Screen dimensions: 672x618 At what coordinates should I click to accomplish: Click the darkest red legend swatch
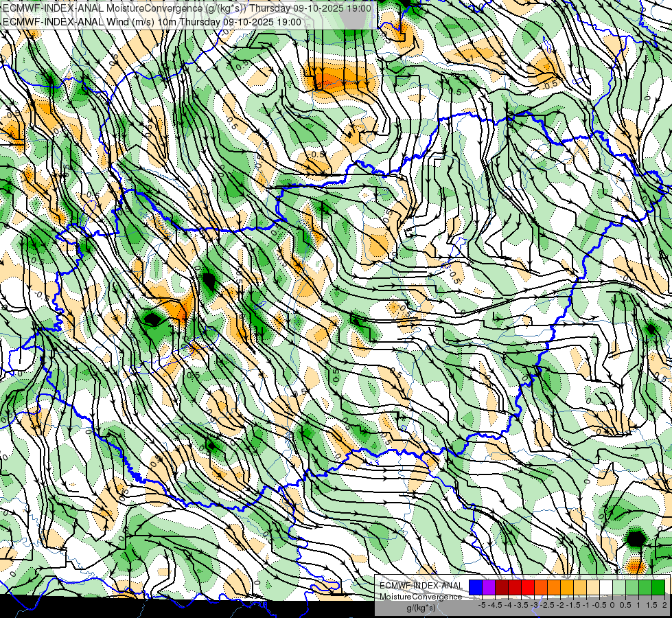coord(502,587)
